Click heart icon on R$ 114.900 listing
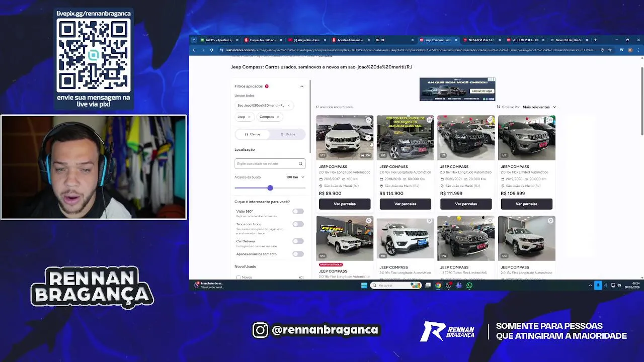644x362 pixels. (429, 120)
